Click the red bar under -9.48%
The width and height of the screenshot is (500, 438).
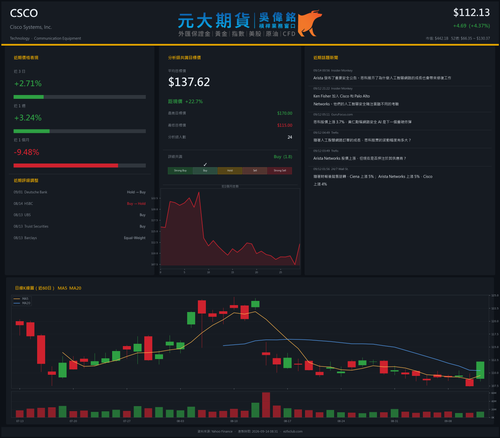point(66,165)
